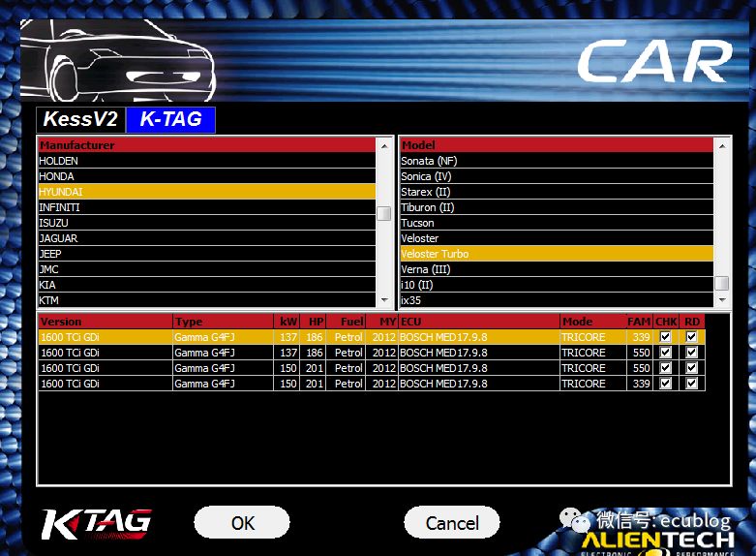Viewport: 756px width, 556px height.
Task: Click the KTAG logo
Action: click(x=97, y=524)
